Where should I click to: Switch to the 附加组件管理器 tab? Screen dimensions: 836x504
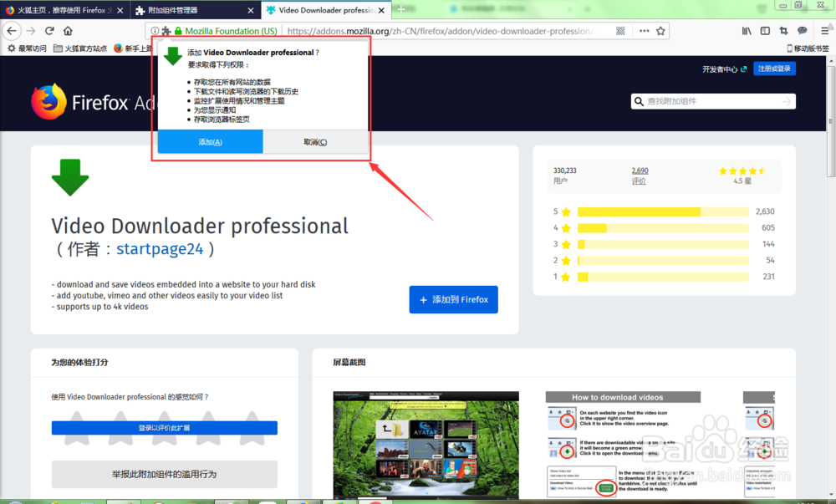196,10
